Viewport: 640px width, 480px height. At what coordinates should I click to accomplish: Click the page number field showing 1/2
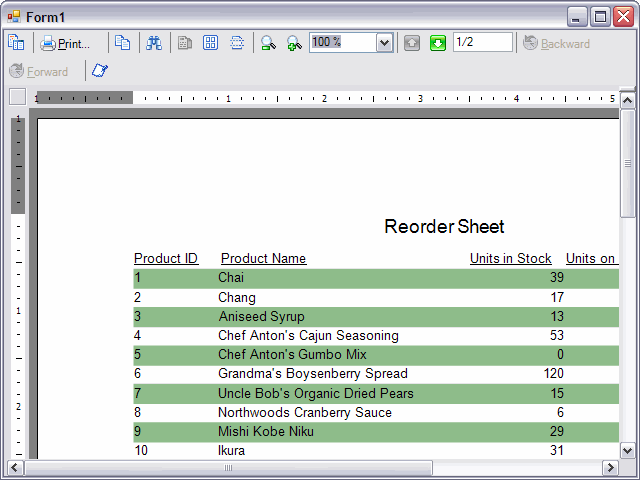pyautogui.click(x=481, y=42)
